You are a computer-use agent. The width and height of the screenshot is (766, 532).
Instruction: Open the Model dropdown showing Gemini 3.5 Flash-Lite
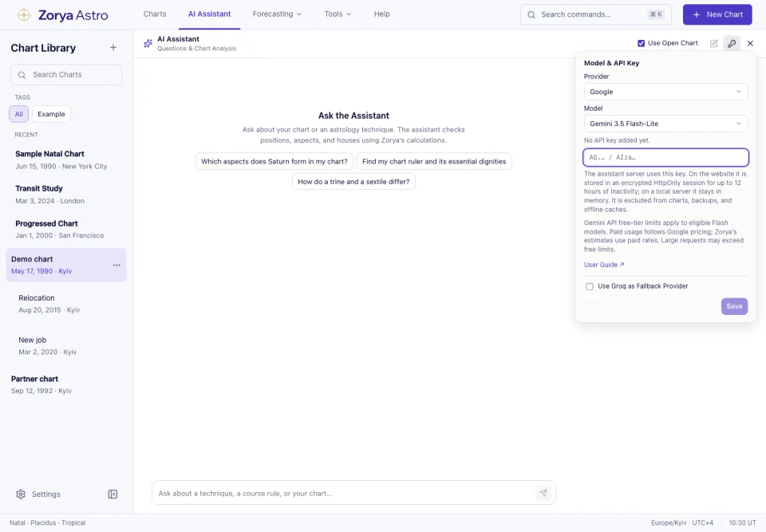click(x=665, y=124)
